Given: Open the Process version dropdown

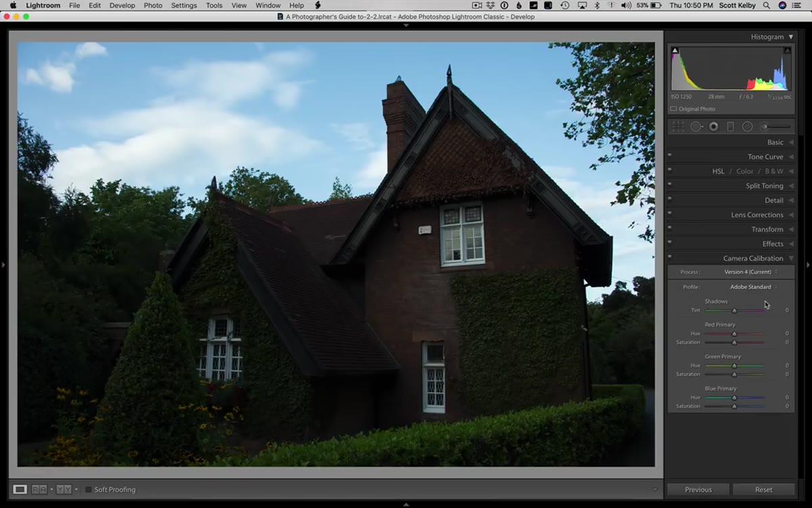Looking at the screenshot, I should point(751,272).
